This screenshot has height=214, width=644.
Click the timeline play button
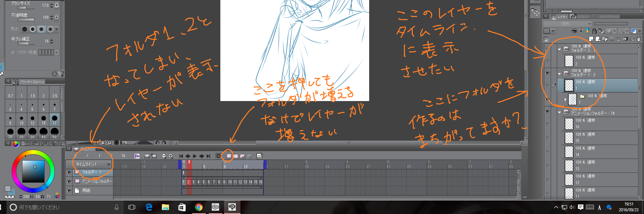tap(194, 156)
